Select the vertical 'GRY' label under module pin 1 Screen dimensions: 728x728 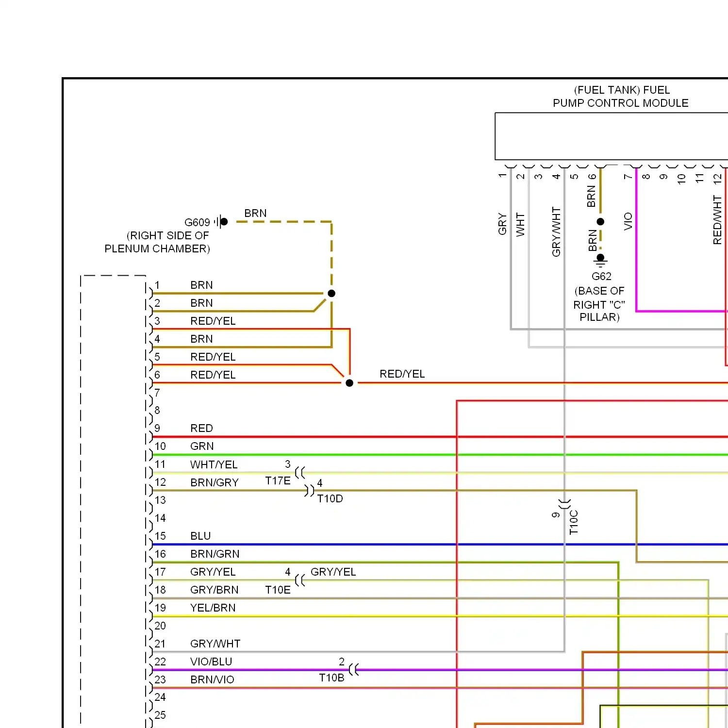(502, 224)
